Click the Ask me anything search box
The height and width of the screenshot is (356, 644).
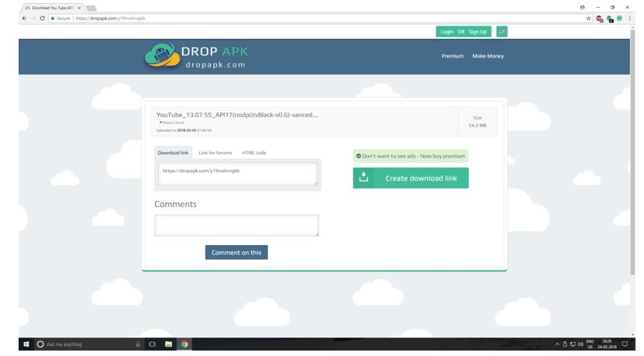coord(88,344)
